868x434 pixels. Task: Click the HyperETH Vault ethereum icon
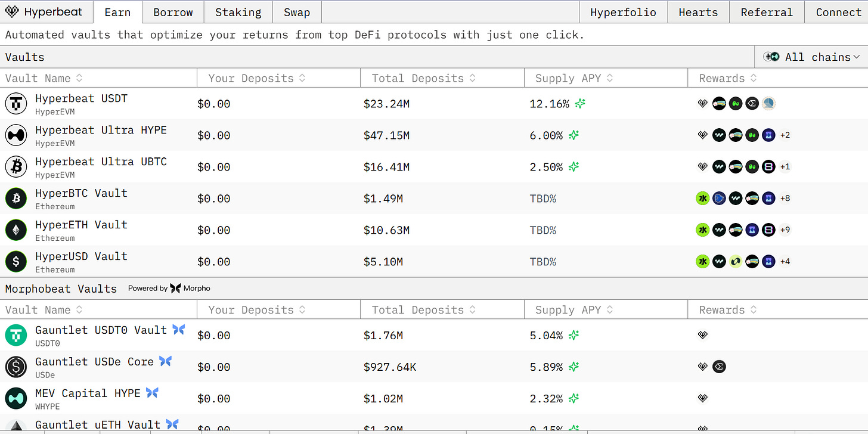(x=16, y=230)
